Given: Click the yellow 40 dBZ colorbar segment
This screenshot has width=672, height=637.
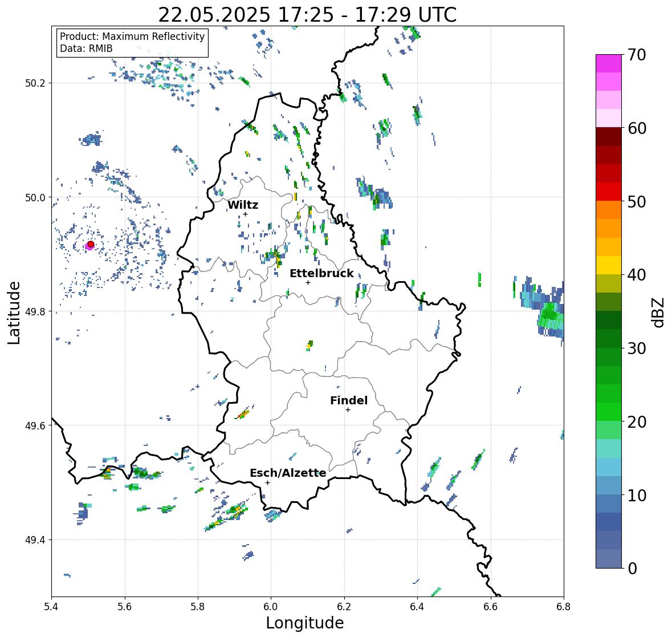Looking at the screenshot, I should tap(608, 265).
